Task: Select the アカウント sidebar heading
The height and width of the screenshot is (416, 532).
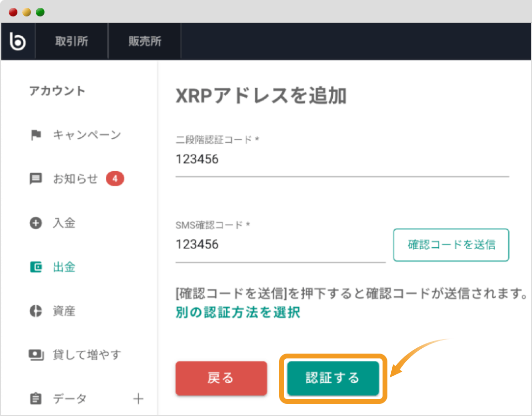Action: [x=57, y=91]
